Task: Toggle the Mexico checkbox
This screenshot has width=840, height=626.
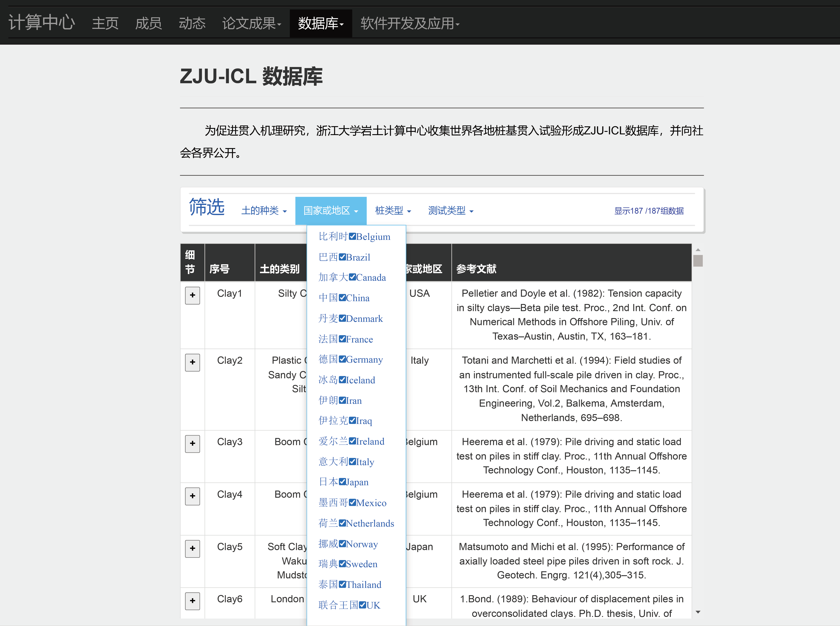Action: (x=353, y=503)
